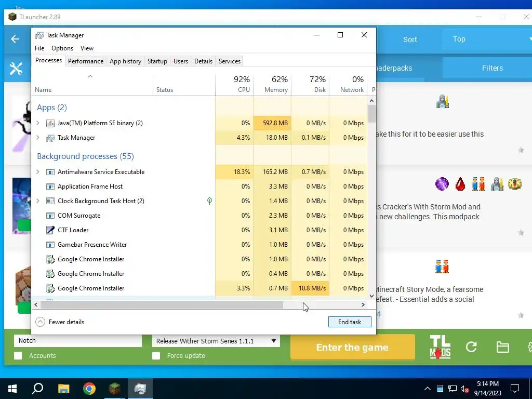This screenshot has width=532, height=399.
Task: Switch to the Services tab
Action: 229,61
